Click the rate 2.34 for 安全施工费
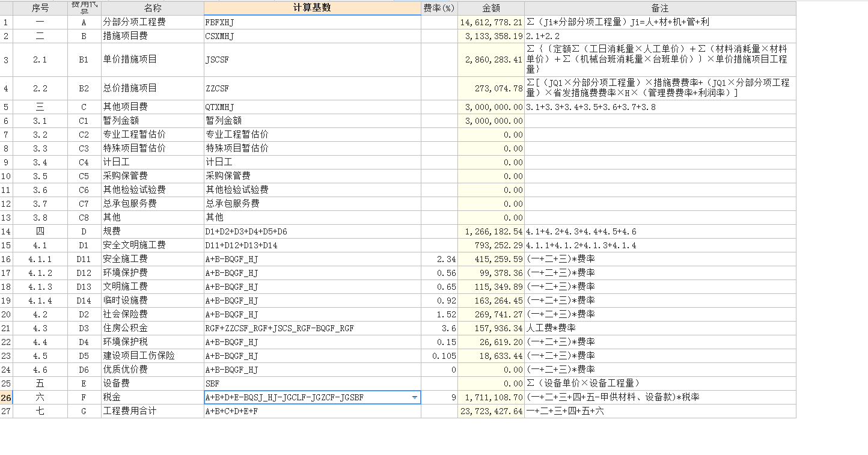 tap(439, 259)
